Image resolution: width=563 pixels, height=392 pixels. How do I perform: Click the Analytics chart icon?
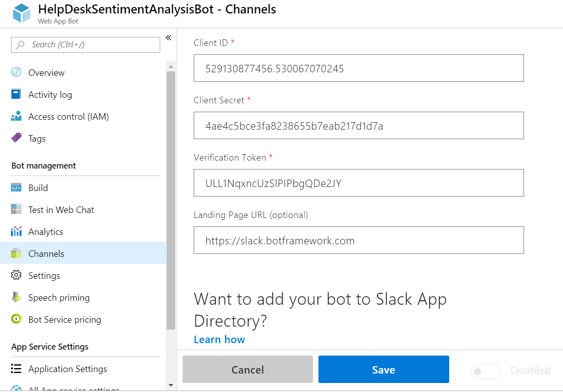(16, 231)
